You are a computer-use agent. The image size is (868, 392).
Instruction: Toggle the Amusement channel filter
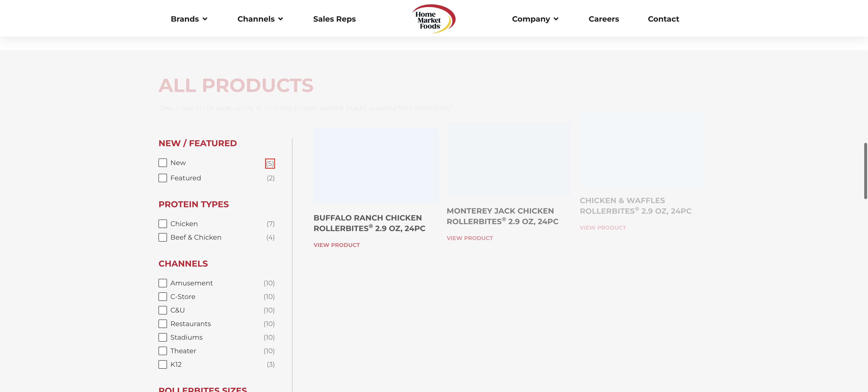click(163, 283)
